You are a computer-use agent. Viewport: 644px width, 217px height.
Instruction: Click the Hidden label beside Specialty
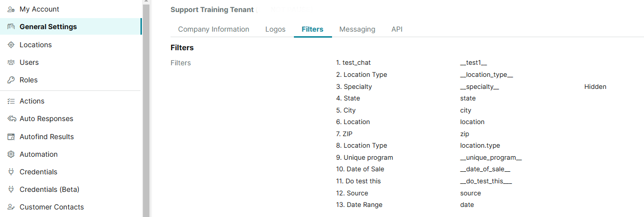(595, 86)
